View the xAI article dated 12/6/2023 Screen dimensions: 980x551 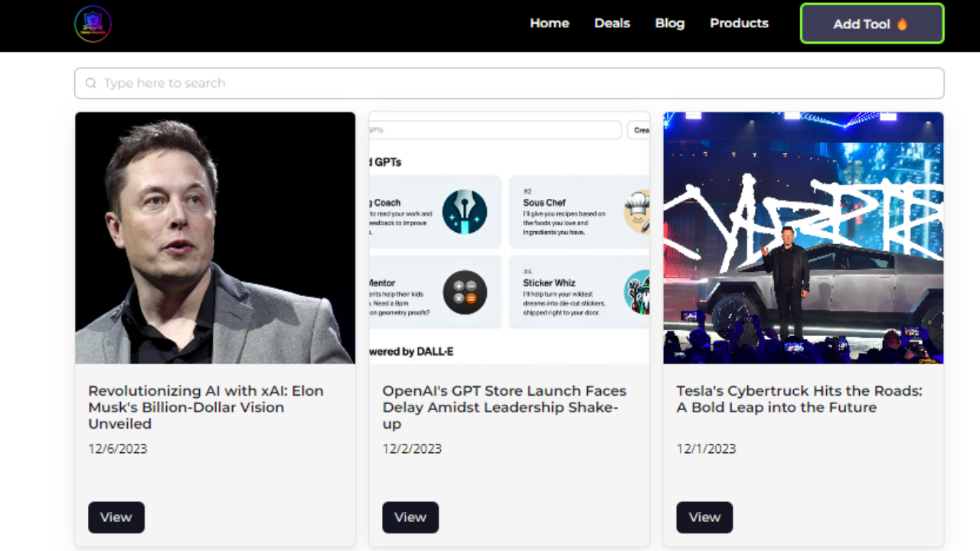(x=116, y=517)
